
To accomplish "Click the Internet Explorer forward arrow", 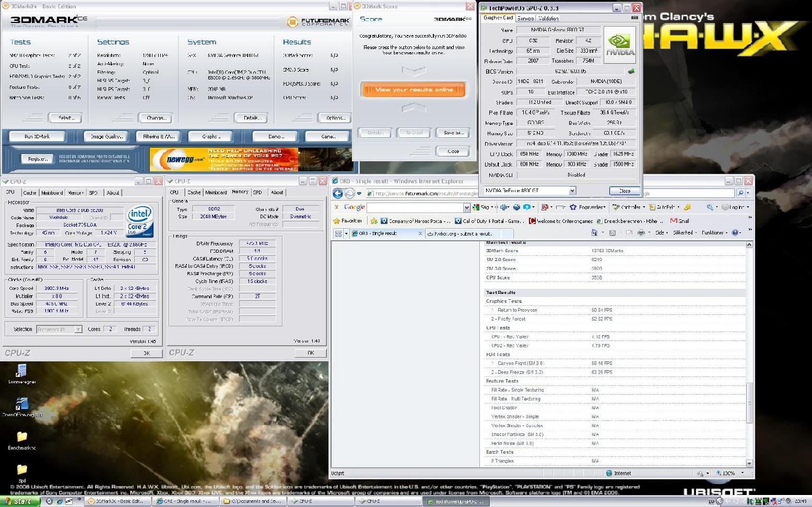I will (x=349, y=194).
